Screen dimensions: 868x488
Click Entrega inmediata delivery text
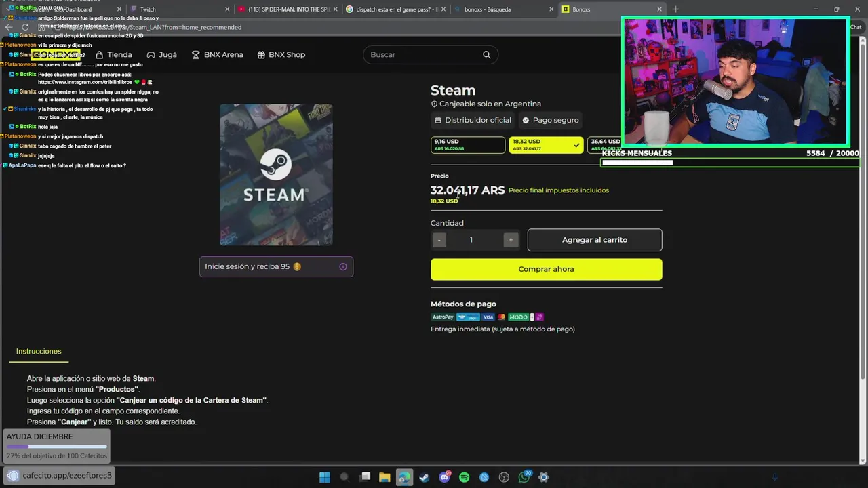[502, 329]
